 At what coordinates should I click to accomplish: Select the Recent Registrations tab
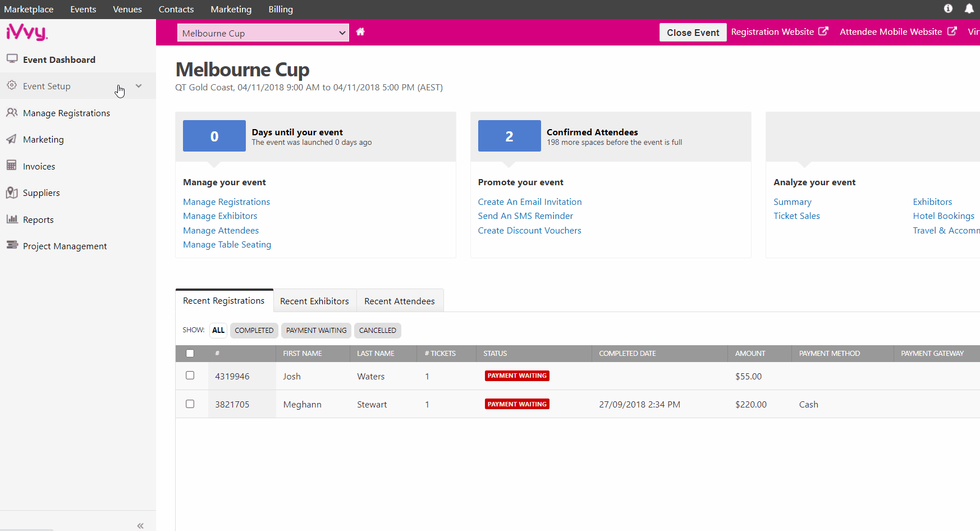pos(224,300)
